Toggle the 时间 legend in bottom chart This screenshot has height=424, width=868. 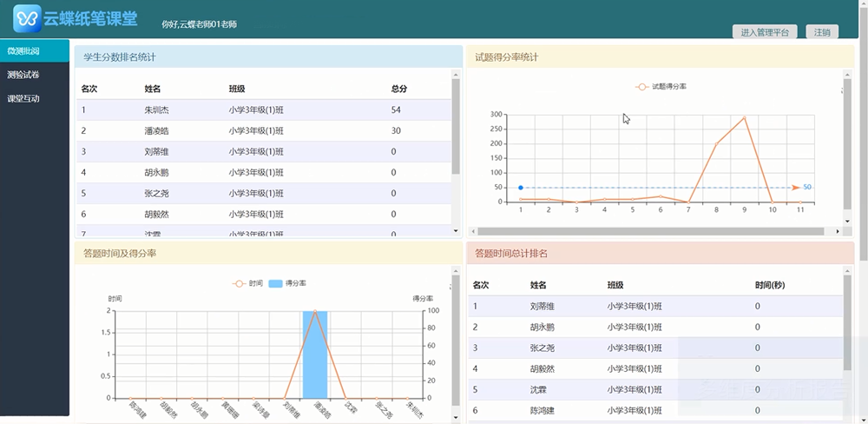click(247, 283)
